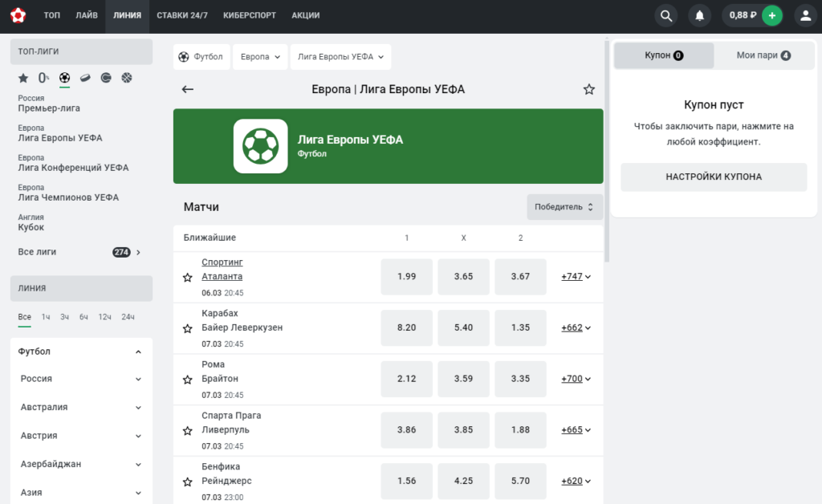822x504 pixels.
Task: Add league Лига Европы УЕФА to favorites star
Action: coord(588,90)
